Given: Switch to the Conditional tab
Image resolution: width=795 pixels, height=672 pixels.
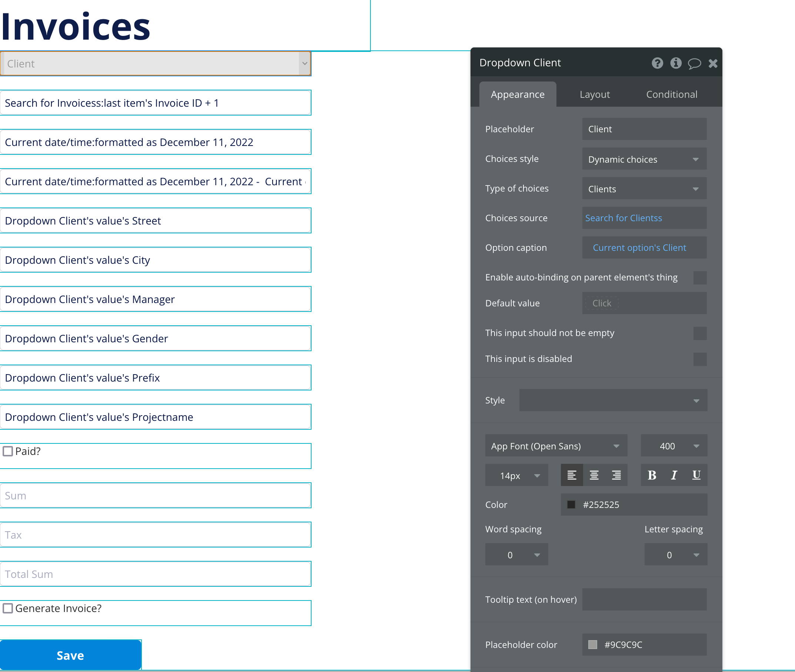Looking at the screenshot, I should [x=672, y=94].
